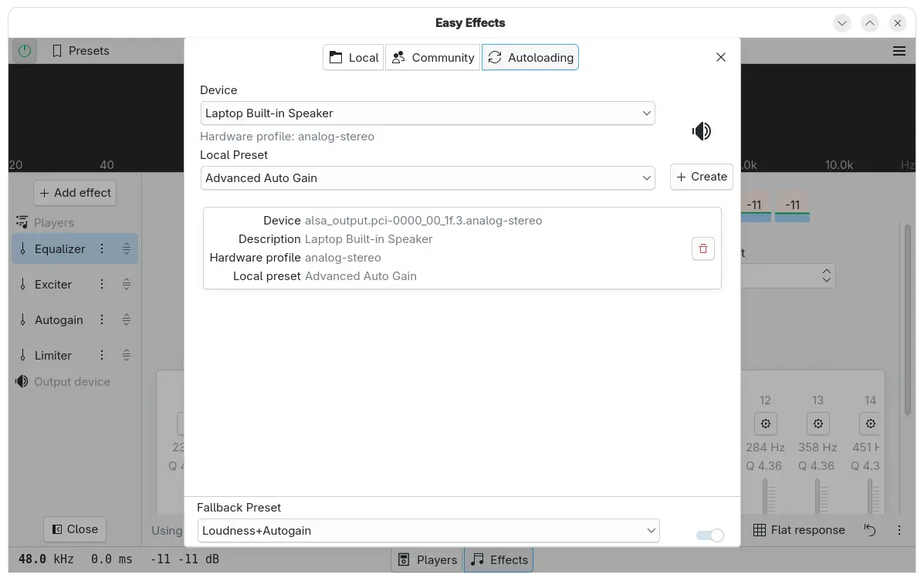Close the presets dialog with X
Screen dimensions: 924x581
720,57
